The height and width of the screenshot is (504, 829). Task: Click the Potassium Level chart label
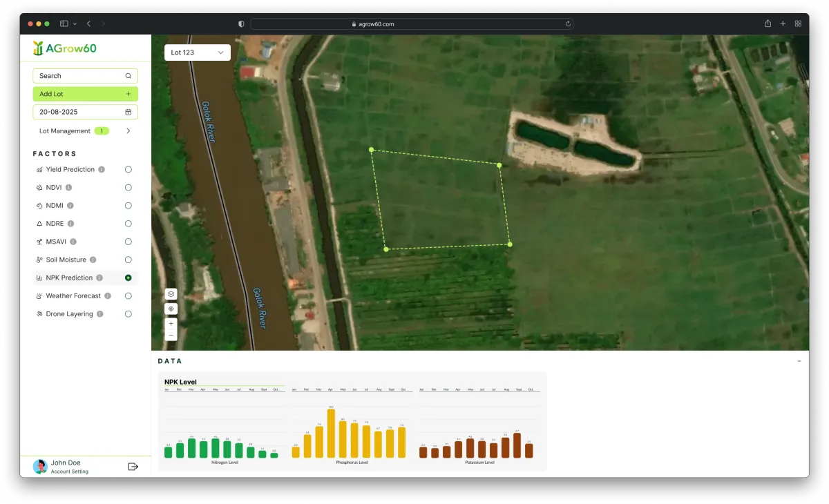point(479,463)
